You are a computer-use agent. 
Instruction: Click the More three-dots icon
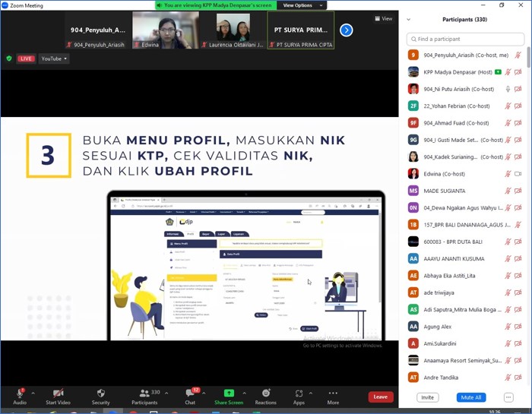pos(333,393)
